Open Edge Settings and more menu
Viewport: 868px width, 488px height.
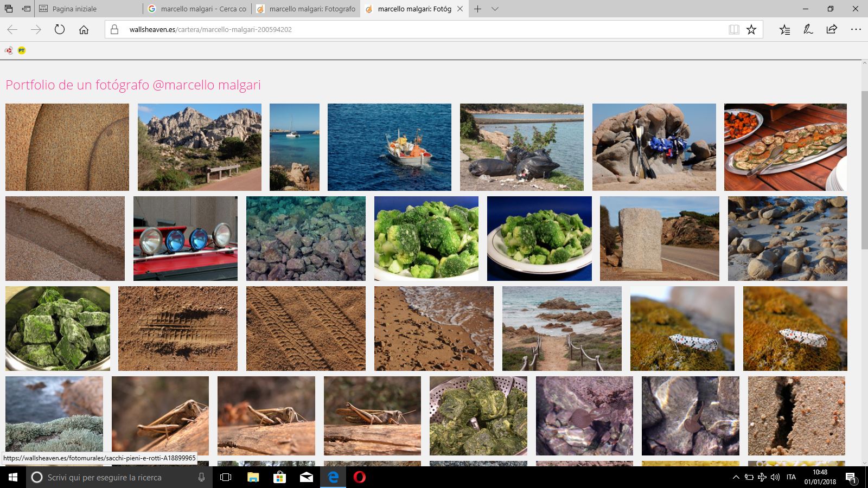point(856,29)
